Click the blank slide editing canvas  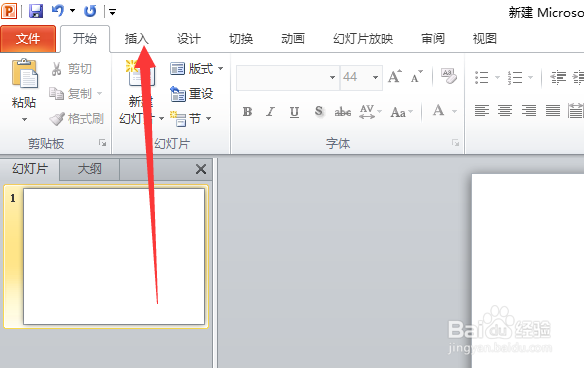point(528,271)
